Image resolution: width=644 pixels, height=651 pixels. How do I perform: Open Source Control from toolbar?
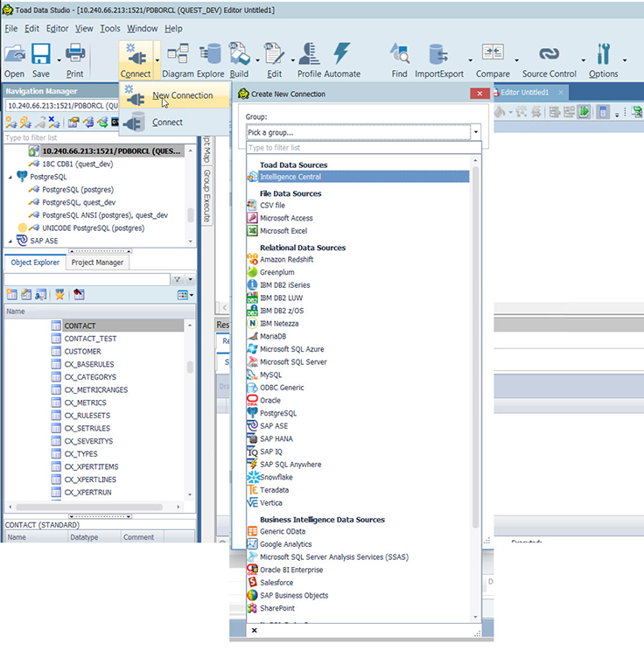(x=549, y=60)
